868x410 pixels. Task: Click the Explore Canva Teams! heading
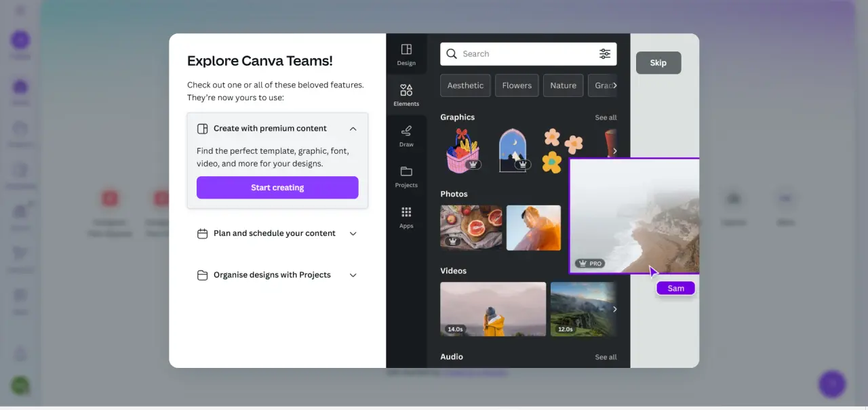(260, 60)
